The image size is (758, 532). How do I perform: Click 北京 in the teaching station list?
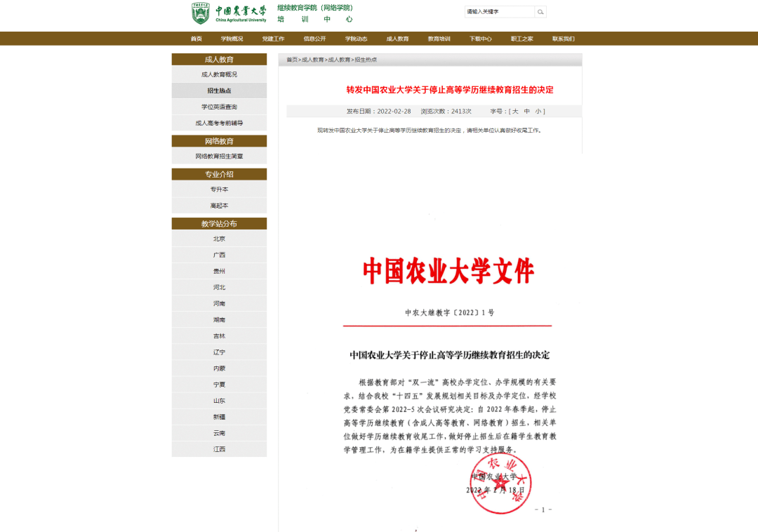219,239
